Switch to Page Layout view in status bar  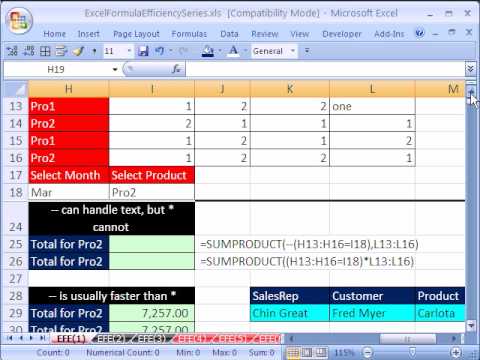[x=307, y=352]
